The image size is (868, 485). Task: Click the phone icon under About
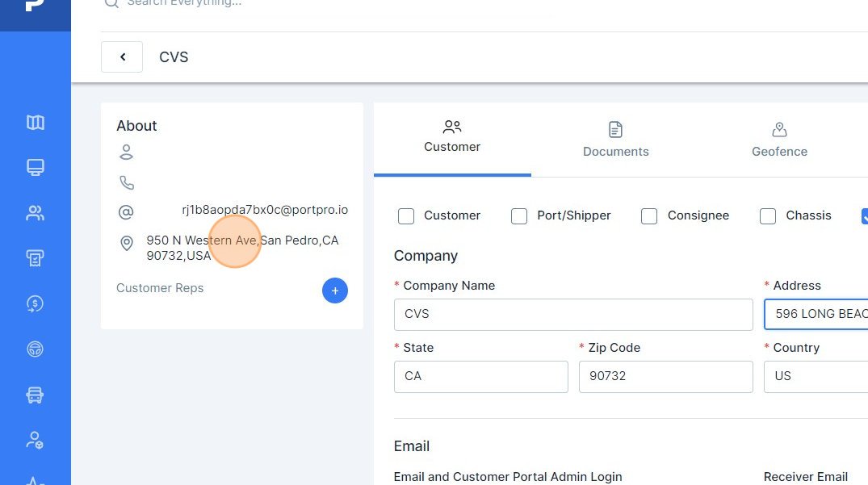pos(127,182)
